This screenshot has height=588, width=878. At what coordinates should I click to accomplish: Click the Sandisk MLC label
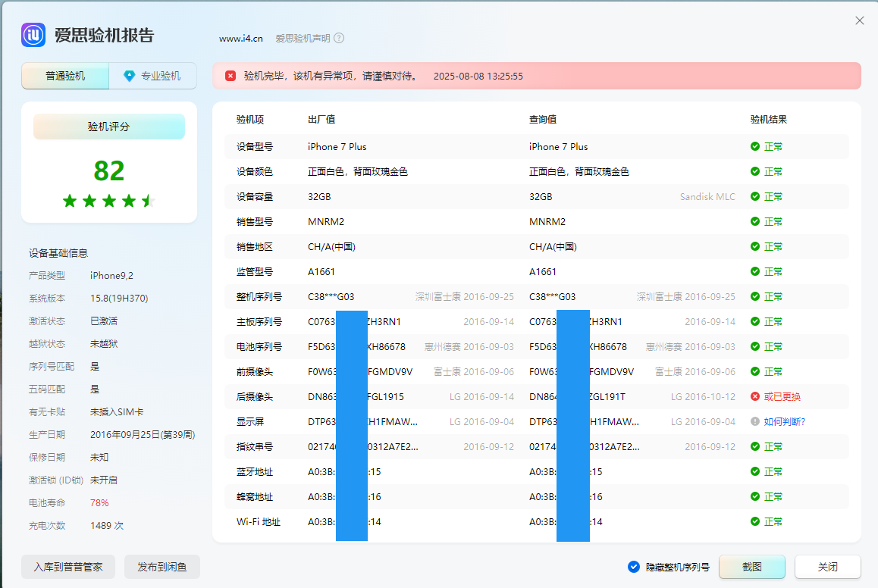pos(707,196)
